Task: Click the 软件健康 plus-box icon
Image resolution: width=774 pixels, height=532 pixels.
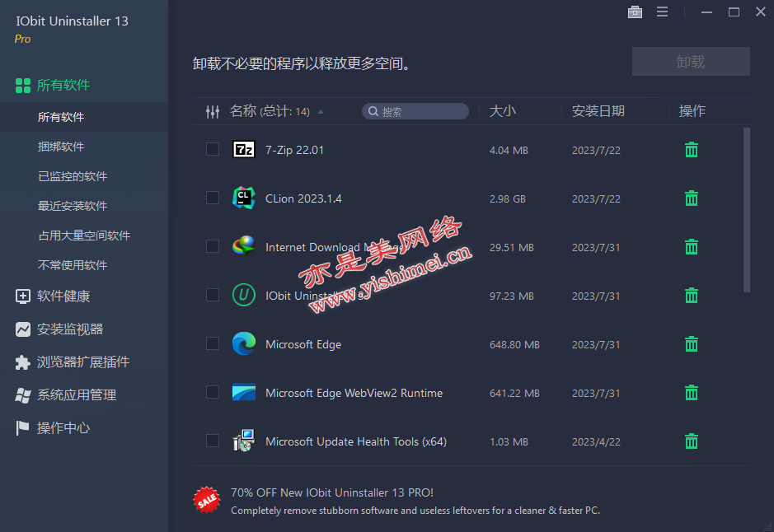Action: point(23,296)
